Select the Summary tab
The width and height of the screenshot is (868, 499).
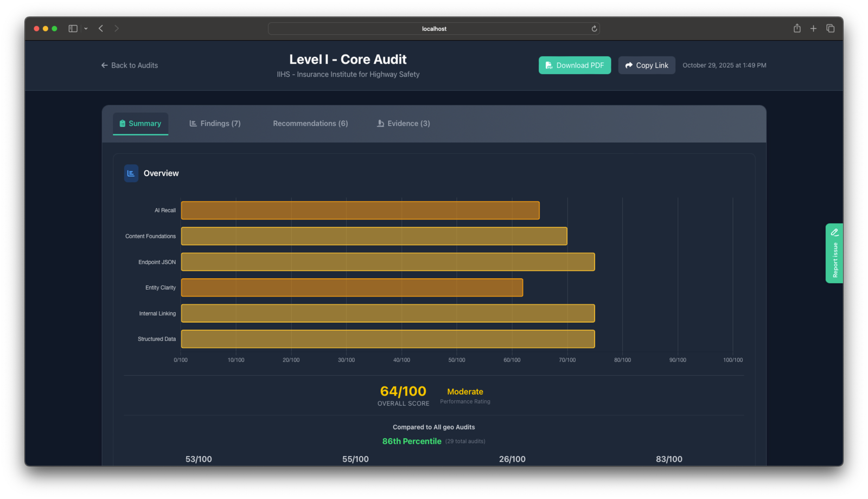pyautogui.click(x=141, y=124)
